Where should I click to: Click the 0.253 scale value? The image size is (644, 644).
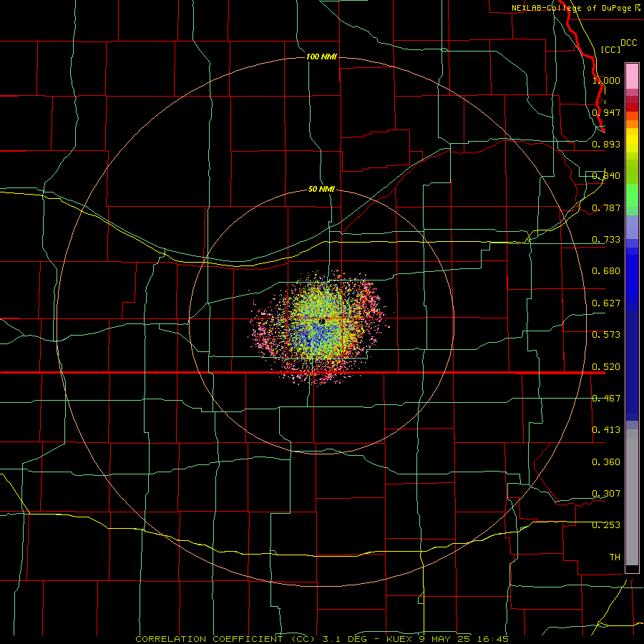point(606,525)
